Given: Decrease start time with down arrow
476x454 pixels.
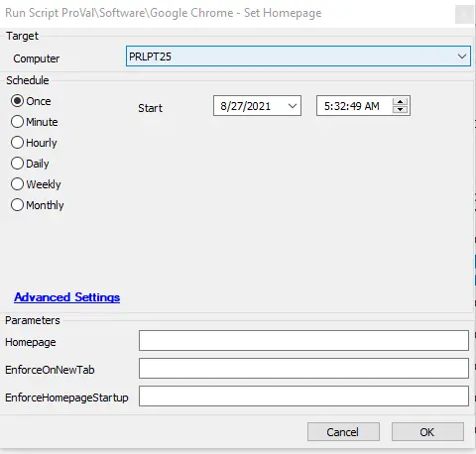Looking at the screenshot, I should point(400,110).
